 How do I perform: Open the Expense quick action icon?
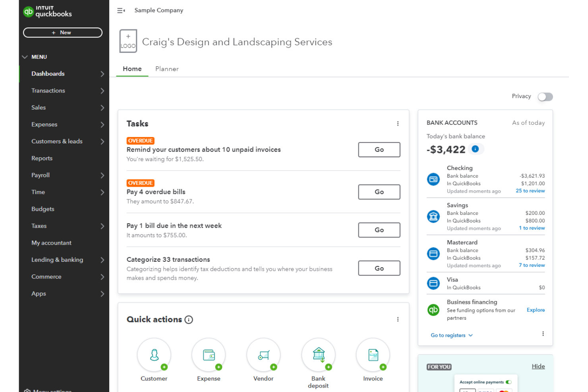209,355
